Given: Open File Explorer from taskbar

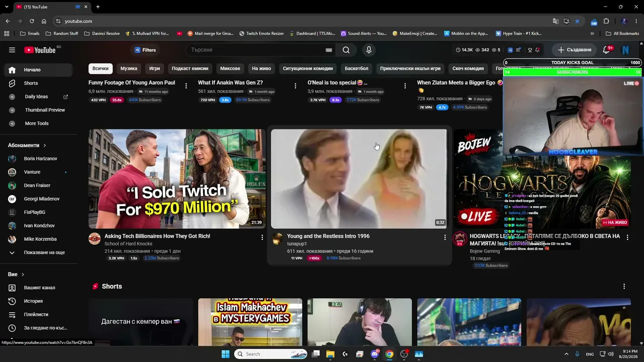Looking at the screenshot, I should click(331, 354).
